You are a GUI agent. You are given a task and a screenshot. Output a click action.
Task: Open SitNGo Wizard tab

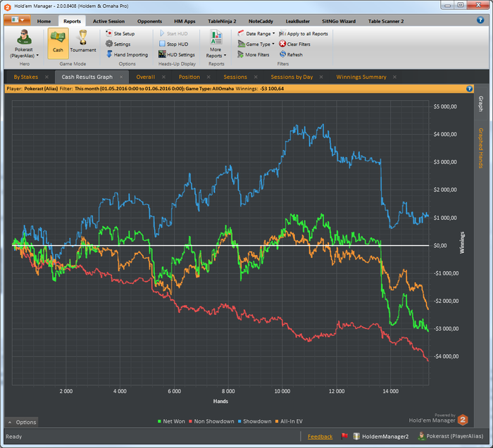click(x=339, y=21)
